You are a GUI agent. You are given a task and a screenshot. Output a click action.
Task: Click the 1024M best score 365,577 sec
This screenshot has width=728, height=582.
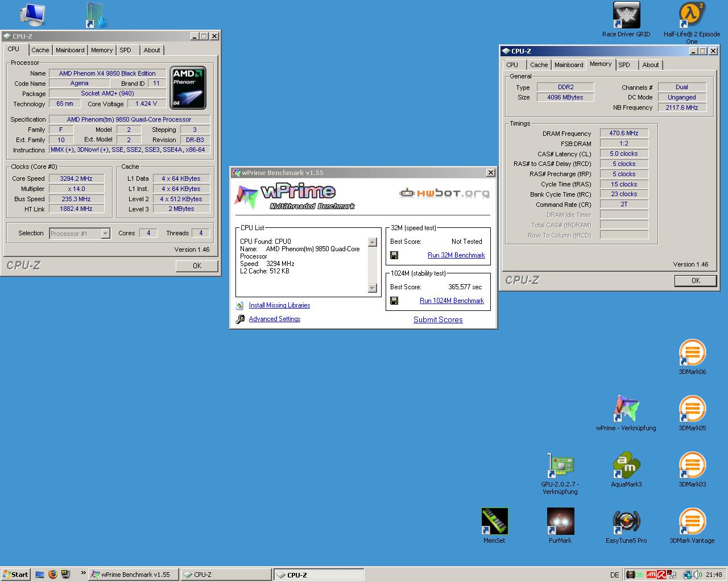point(465,288)
